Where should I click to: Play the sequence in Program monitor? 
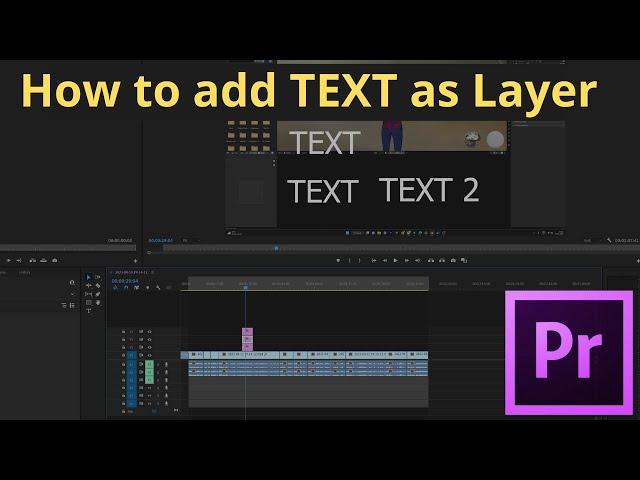click(x=396, y=260)
